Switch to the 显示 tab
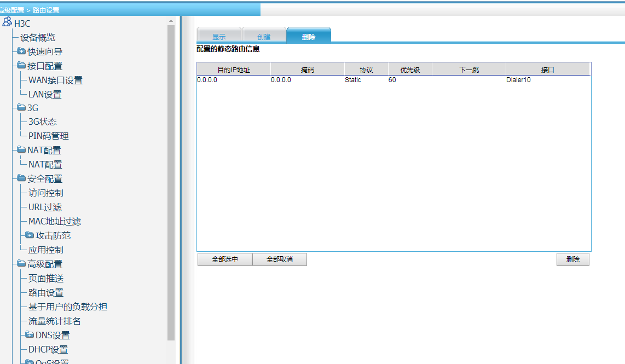The width and height of the screenshot is (625, 364). point(219,35)
